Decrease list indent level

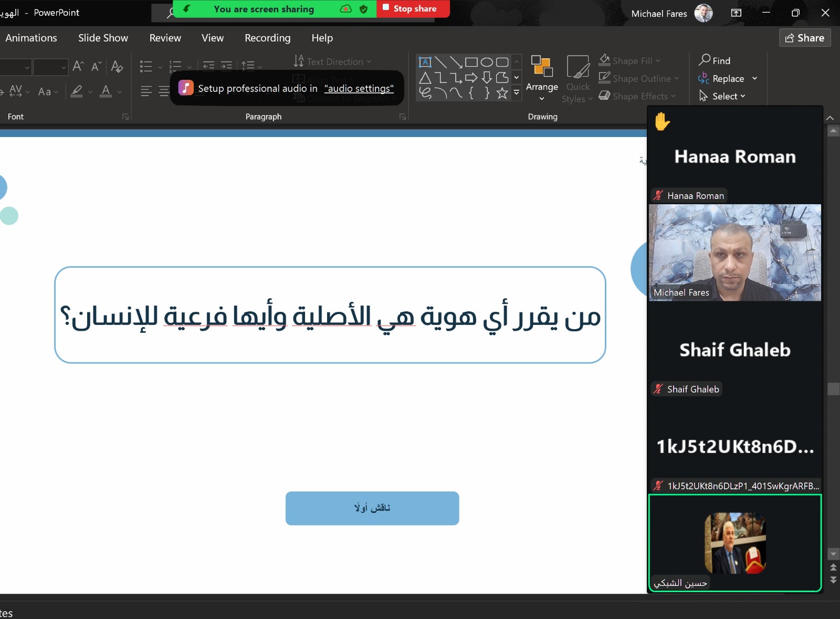pyautogui.click(x=208, y=66)
